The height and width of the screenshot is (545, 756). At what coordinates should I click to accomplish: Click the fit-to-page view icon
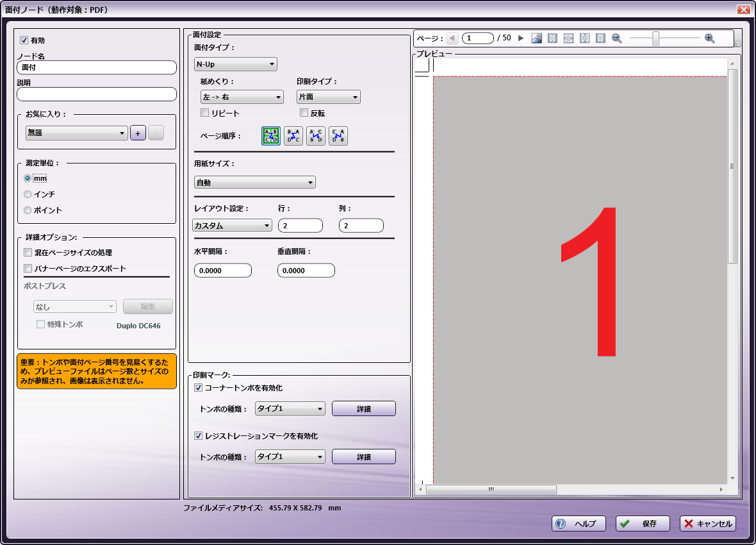(x=552, y=38)
